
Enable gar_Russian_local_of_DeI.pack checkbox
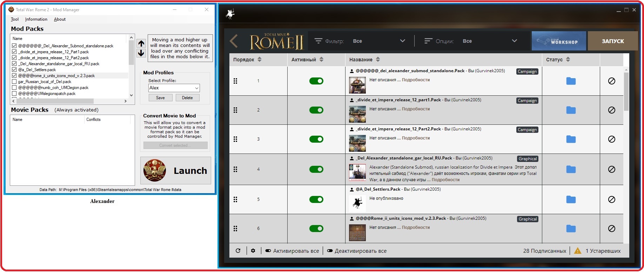[14, 82]
